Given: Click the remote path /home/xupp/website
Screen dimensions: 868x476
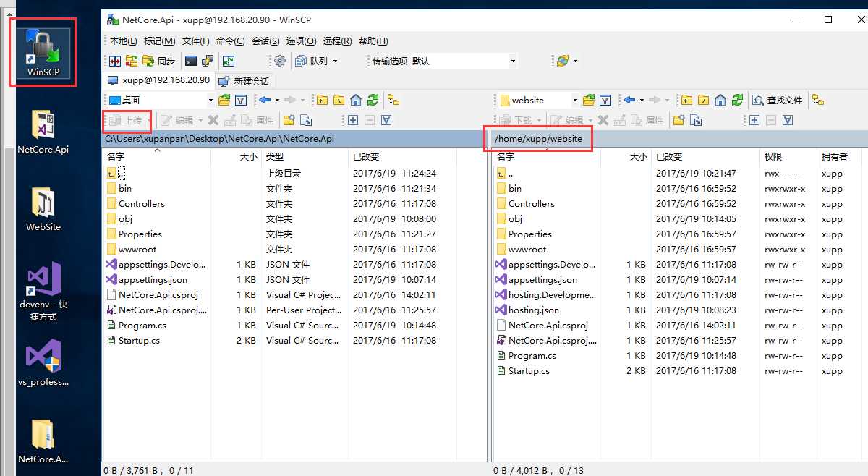Looking at the screenshot, I should coord(538,138).
